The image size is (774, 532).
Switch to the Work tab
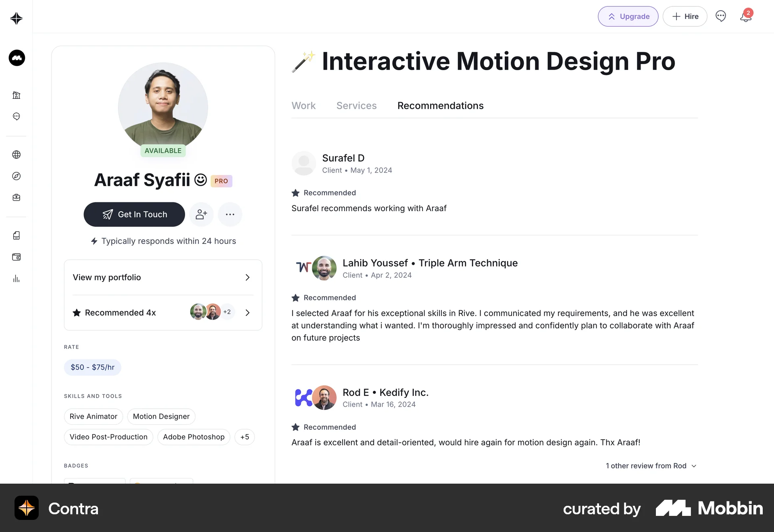(x=303, y=106)
